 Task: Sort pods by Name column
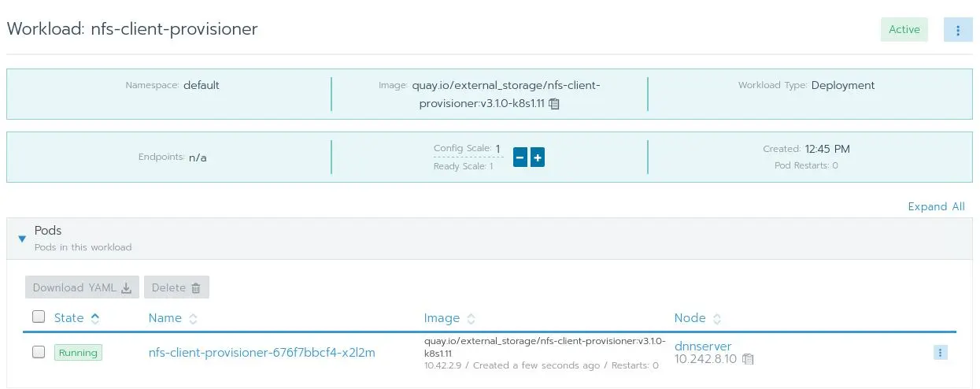pos(172,318)
